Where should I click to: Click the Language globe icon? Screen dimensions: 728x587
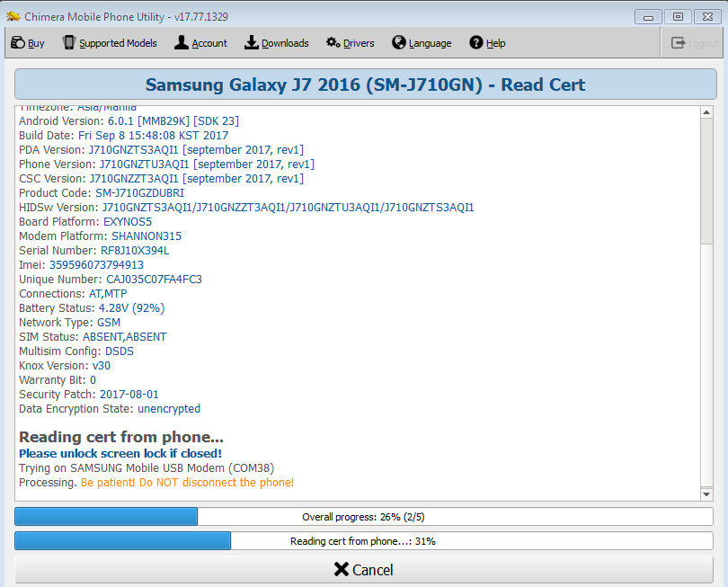(399, 43)
